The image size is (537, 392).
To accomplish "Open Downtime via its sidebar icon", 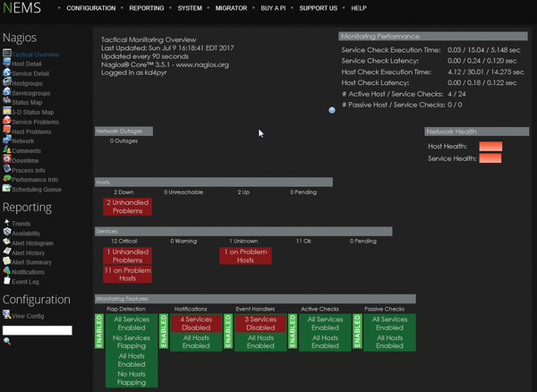I will click(7, 160).
